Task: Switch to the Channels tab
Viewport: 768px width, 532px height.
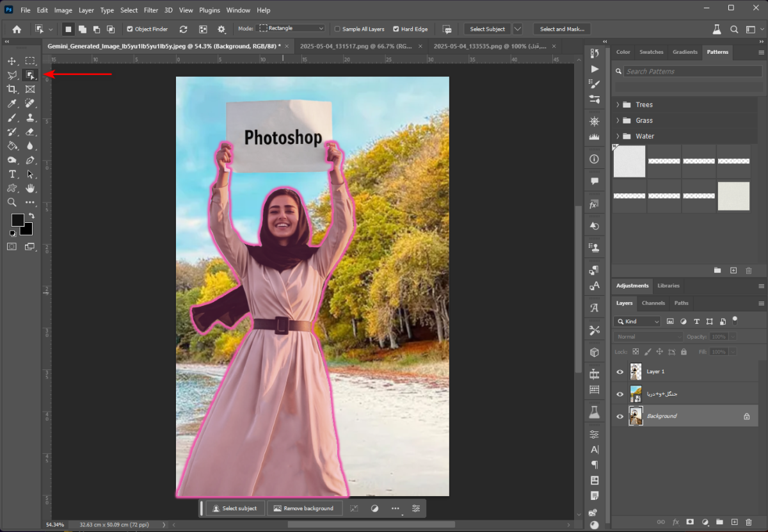Action: pos(653,303)
